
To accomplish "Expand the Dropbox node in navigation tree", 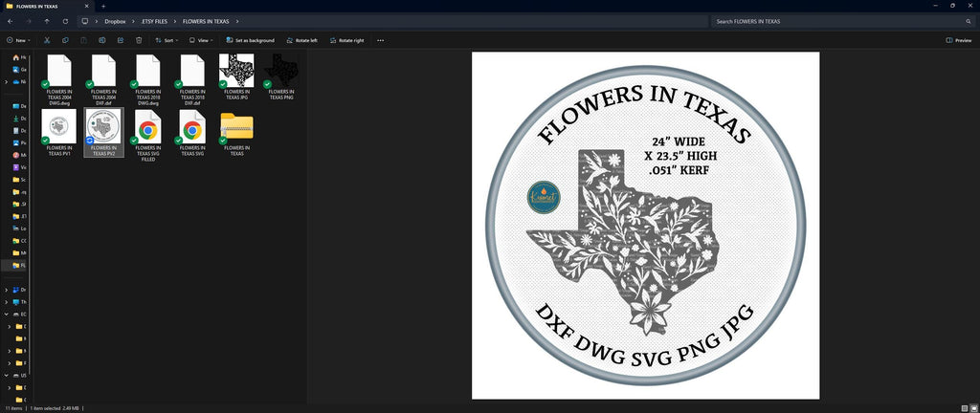I will 7,290.
